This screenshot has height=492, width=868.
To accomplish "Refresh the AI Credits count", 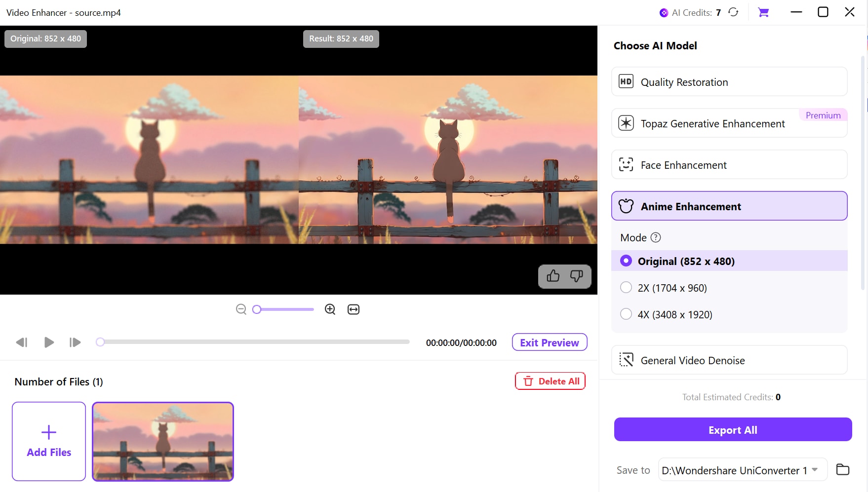I will (734, 12).
